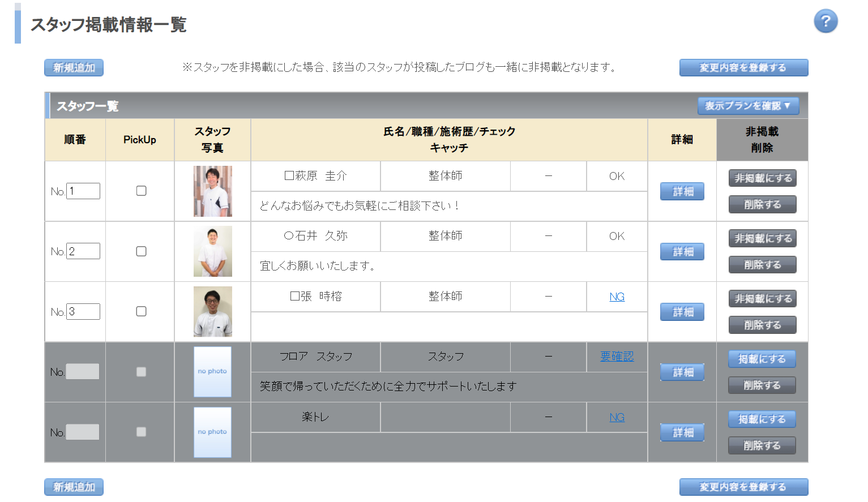Click staff photo of 萩原 圭介
This screenshot has height=502, width=868.
(212, 191)
